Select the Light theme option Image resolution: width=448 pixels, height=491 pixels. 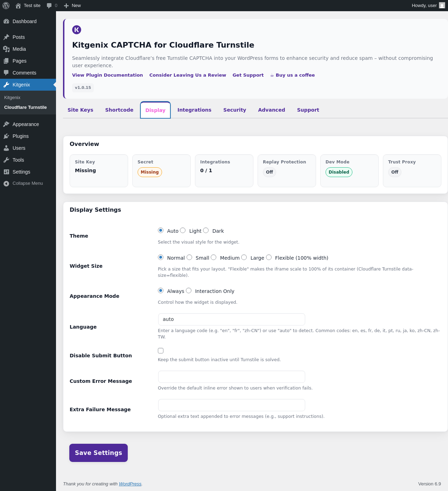pos(183,230)
